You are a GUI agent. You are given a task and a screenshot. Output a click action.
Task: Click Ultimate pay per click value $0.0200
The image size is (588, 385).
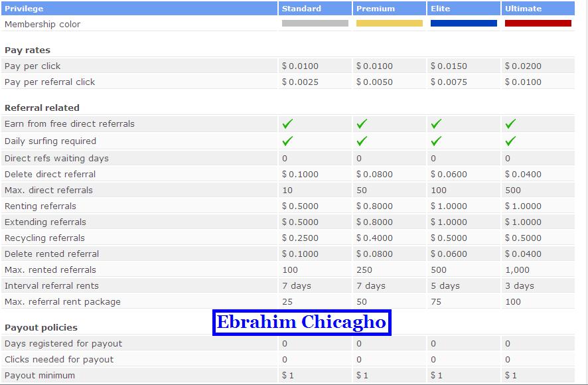coord(523,66)
